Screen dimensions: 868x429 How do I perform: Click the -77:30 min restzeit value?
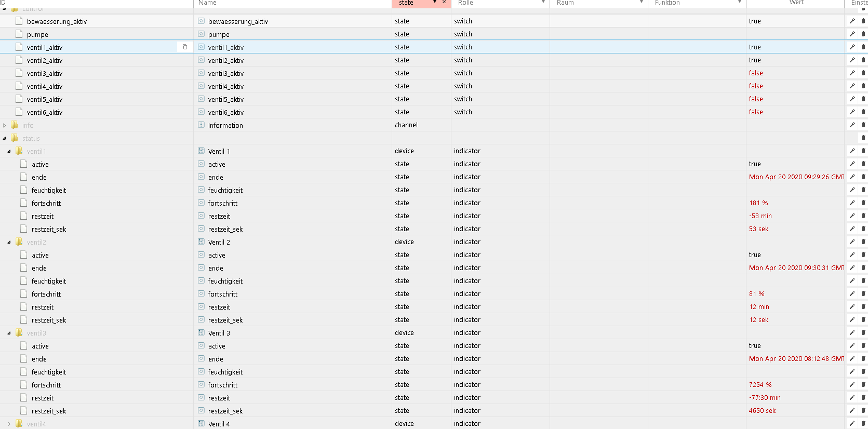[765, 397]
